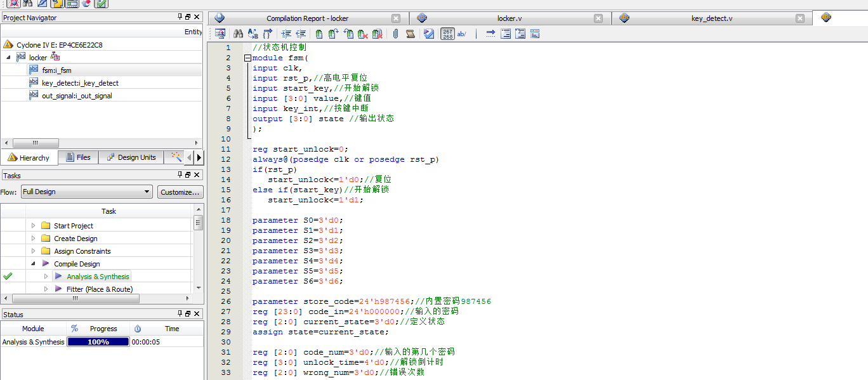The width and height of the screenshot is (868, 380).
Task: Switch to the Design Units tab
Action: (x=130, y=157)
